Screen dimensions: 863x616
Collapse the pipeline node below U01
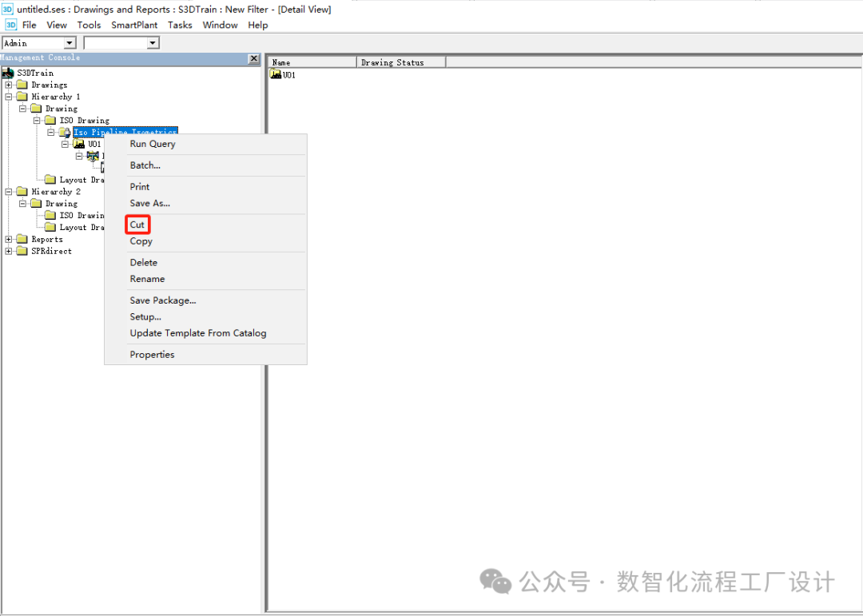pos(79,157)
